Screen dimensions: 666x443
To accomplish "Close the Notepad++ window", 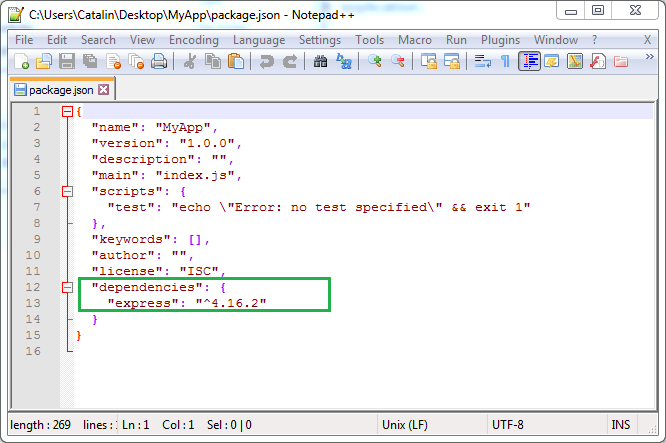I will coord(635,10).
